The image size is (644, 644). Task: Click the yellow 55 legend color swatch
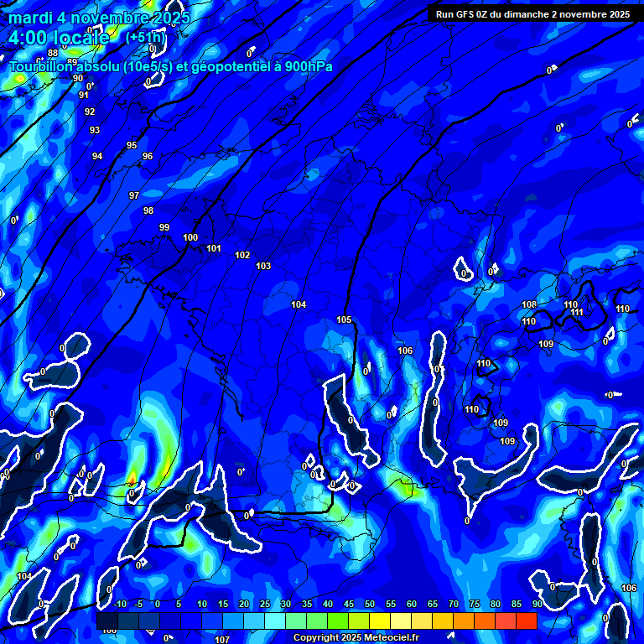(x=380, y=621)
